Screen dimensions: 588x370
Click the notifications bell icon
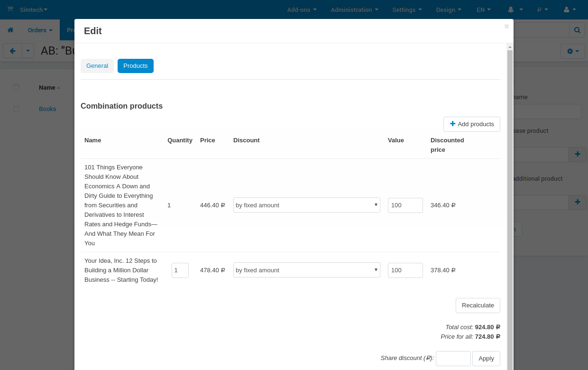tap(511, 9)
